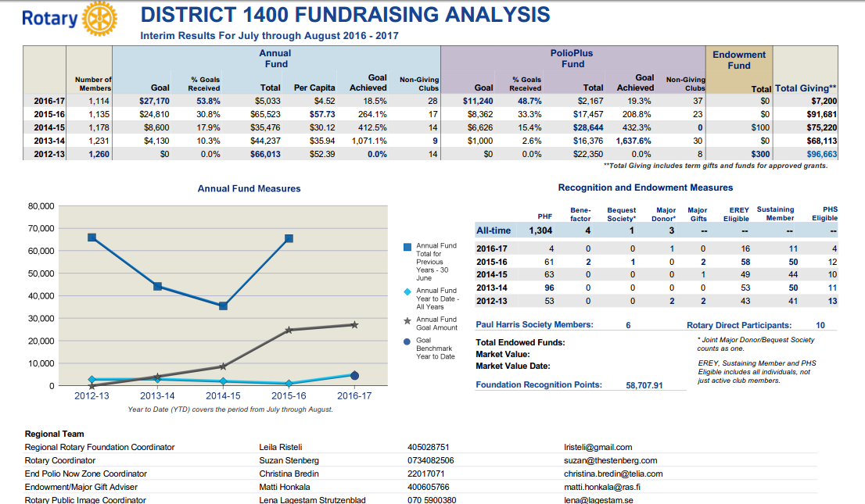865x504 pixels.
Task: Click the Total Endowed Funds label
Action: click(x=520, y=342)
